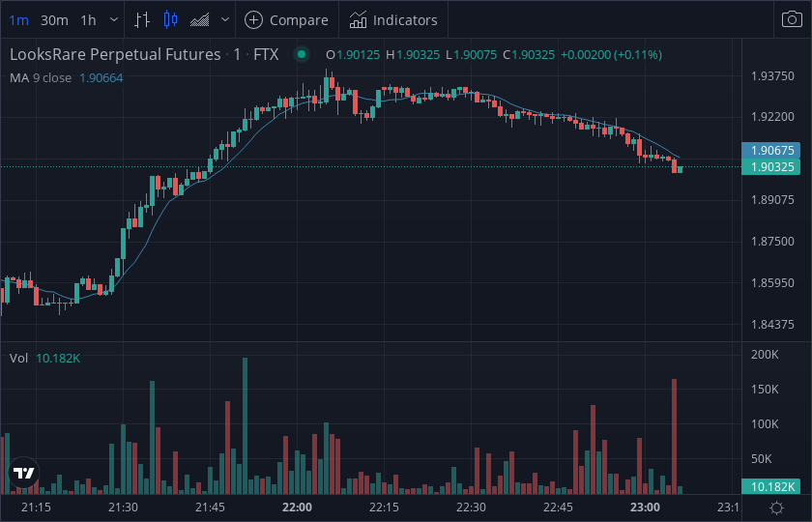This screenshot has height=522, width=812.
Task: Click the 21:15 time axis label
Action: tap(37, 507)
